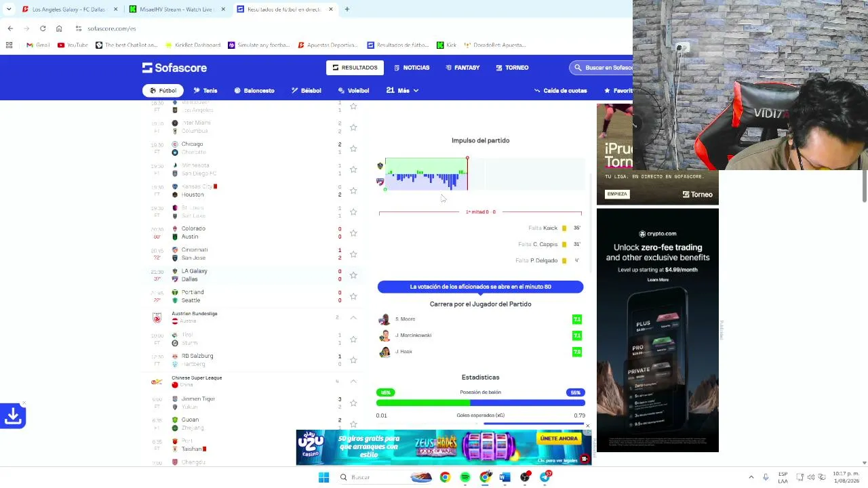The width and height of the screenshot is (868, 488).
Task: Click the Sofascore logo
Action: point(174,68)
